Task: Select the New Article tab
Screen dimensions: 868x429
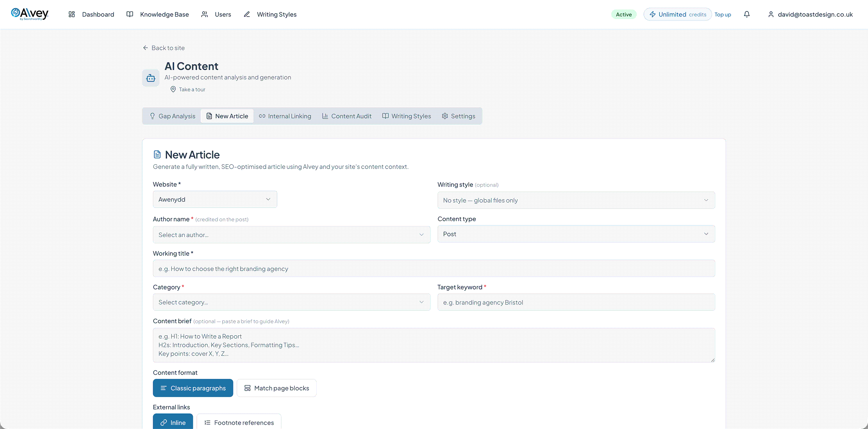Action: (227, 116)
